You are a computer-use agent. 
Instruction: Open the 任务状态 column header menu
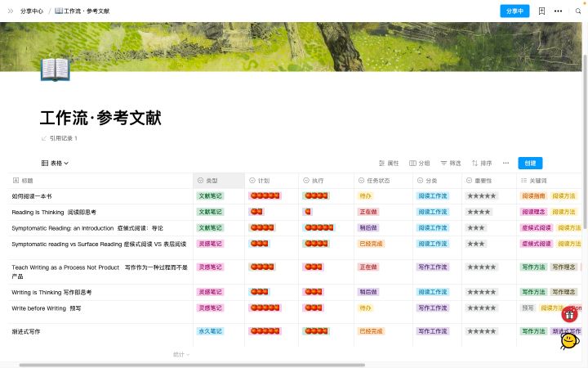coord(383,181)
